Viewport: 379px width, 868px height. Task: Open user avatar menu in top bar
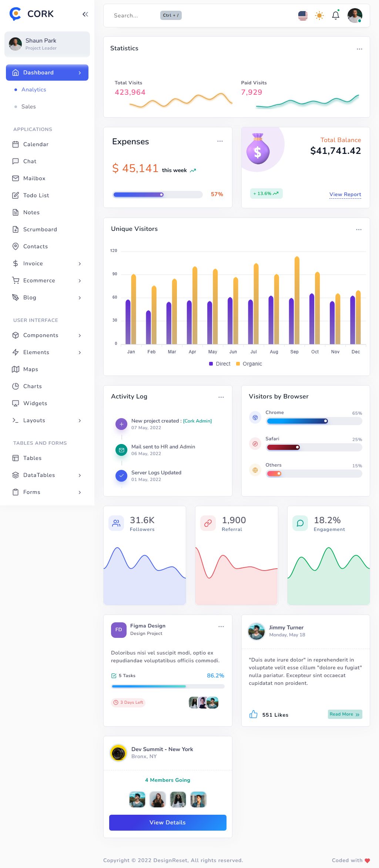355,16
